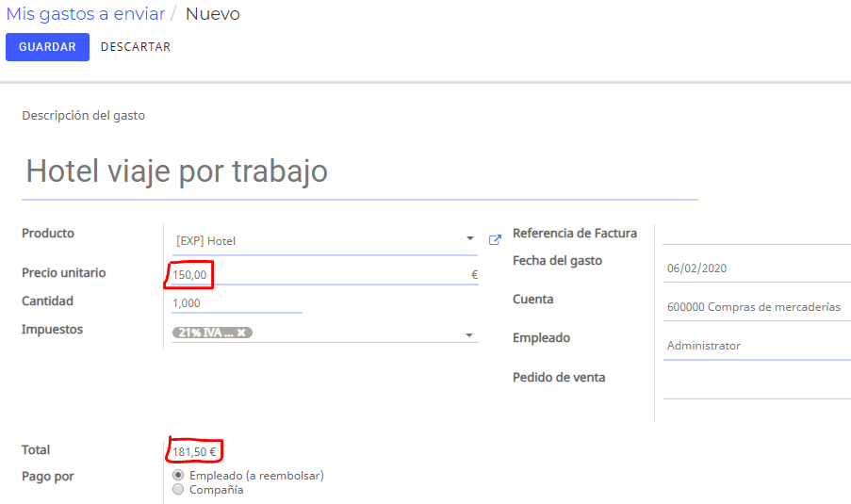Expand the Impuestos dropdown arrow
Viewport: 851px width, 504px height.
pyautogui.click(x=469, y=335)
